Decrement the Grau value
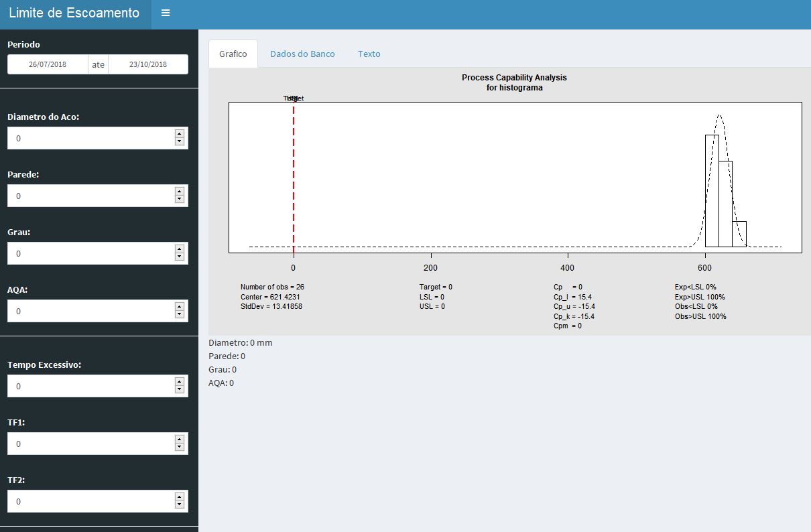Viewport: 811px width, 532px height. 180,257
